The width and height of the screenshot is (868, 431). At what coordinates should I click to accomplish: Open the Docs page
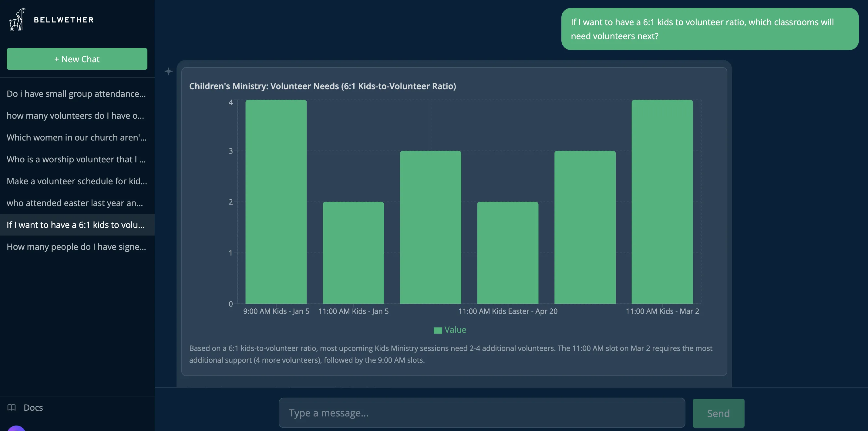(33, 407)
